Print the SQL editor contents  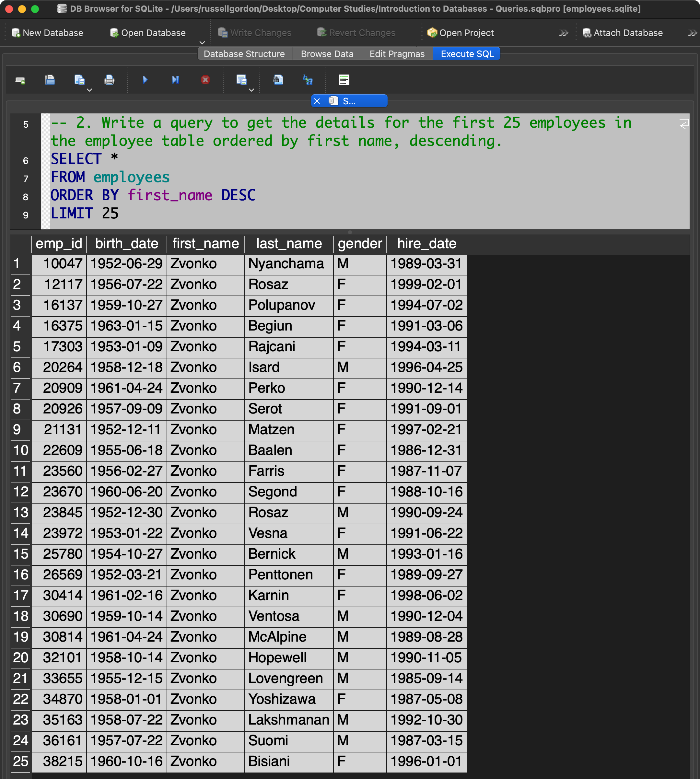pos(109,80)
